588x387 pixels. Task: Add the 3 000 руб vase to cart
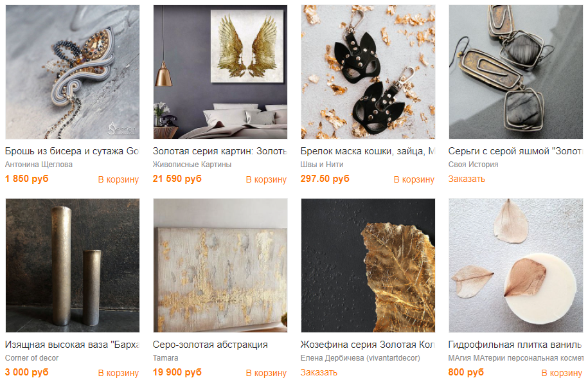(x=118, y=373)
